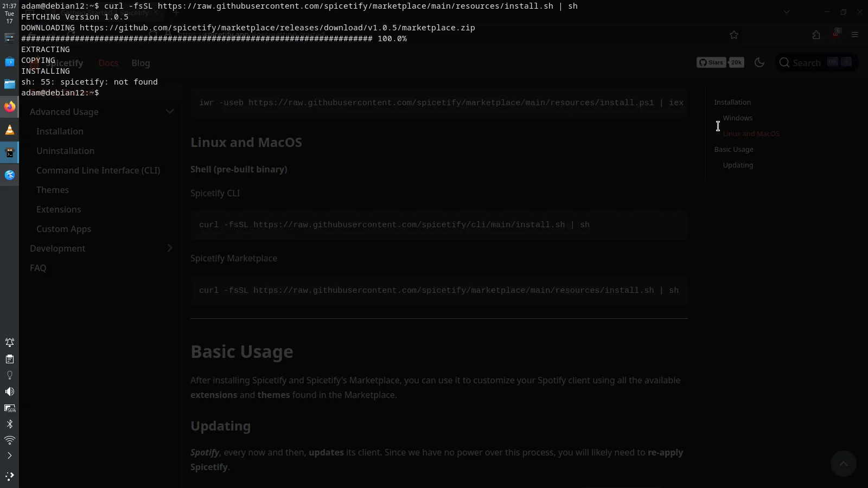Open the list all tabs dropdown arrow

pyautogui.click(x=787, y=11)
